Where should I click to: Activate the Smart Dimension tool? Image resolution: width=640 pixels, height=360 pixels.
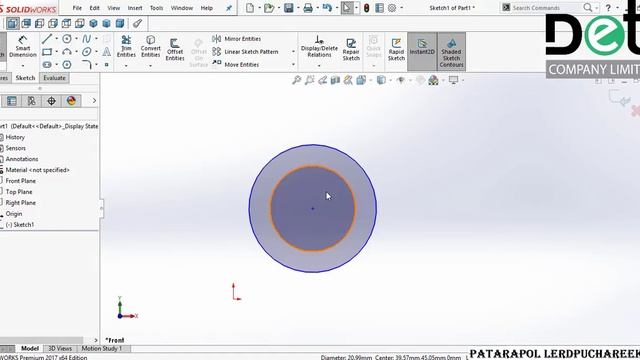[x=22, y=46]
